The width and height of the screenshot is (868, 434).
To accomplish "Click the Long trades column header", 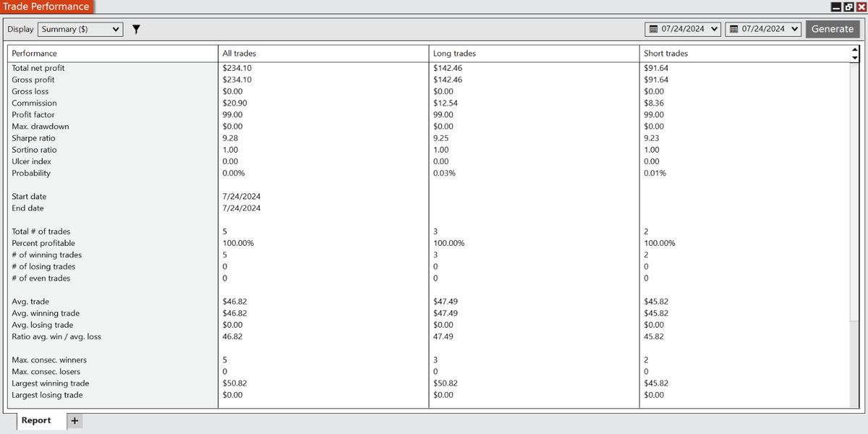I will (454, 54).
